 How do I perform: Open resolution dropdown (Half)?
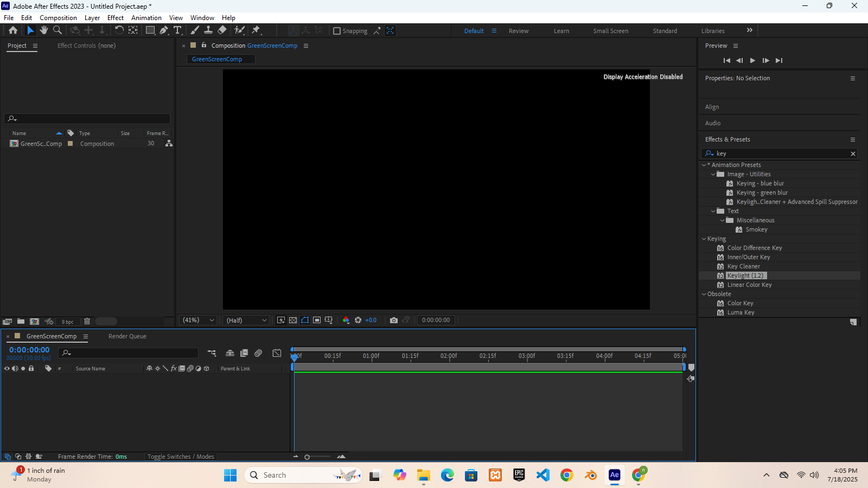click(x=246, y=320)
